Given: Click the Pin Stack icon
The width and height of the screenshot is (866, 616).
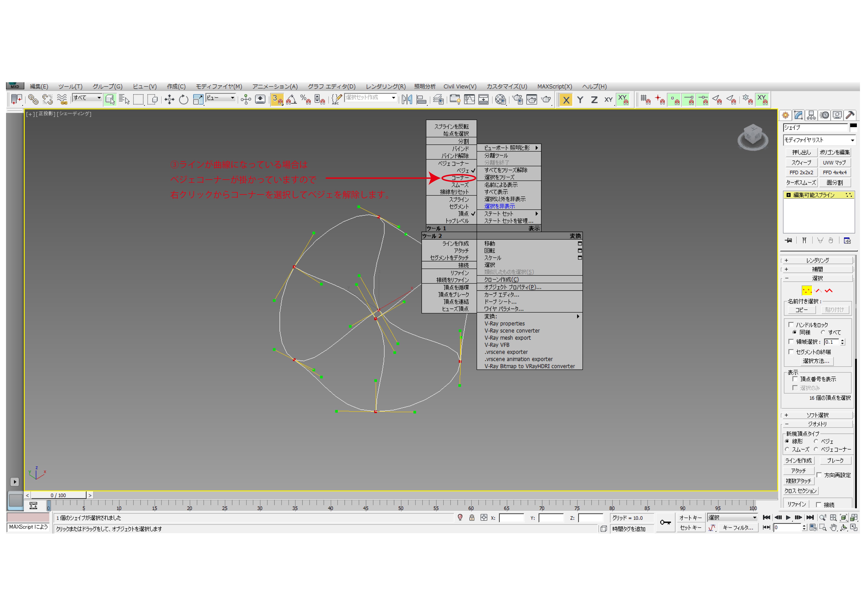Looking at the screenshot, I should click(x=788, y=240).
